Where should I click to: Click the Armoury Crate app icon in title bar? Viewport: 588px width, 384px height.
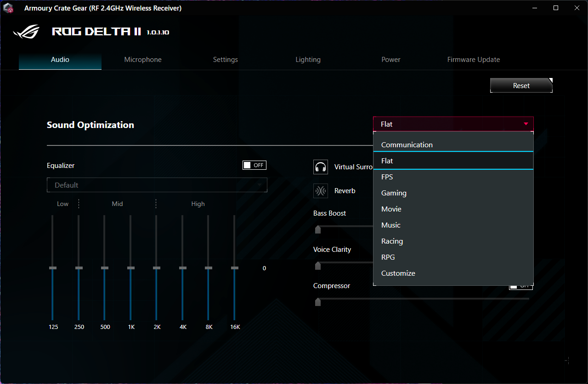[x=8, y=8]
